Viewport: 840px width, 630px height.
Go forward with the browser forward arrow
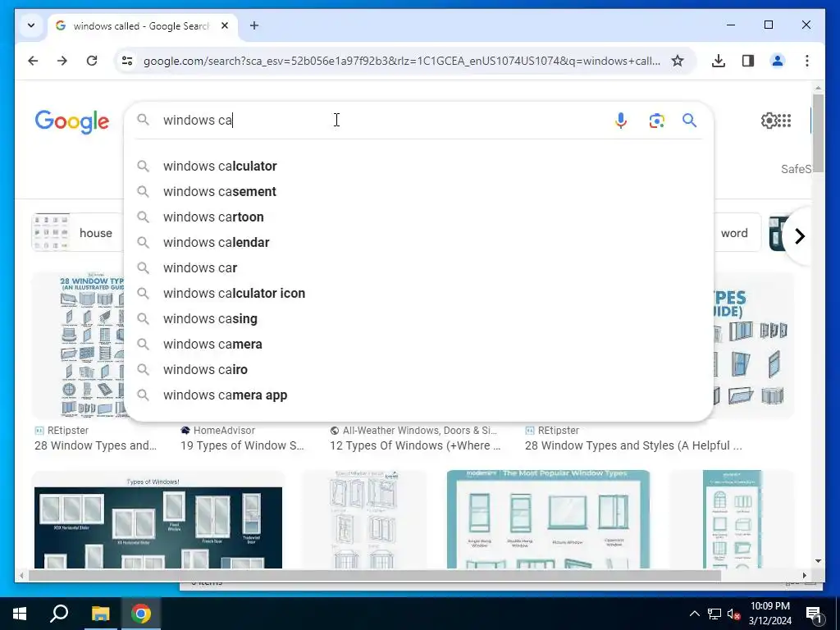[x=62, y=61]
